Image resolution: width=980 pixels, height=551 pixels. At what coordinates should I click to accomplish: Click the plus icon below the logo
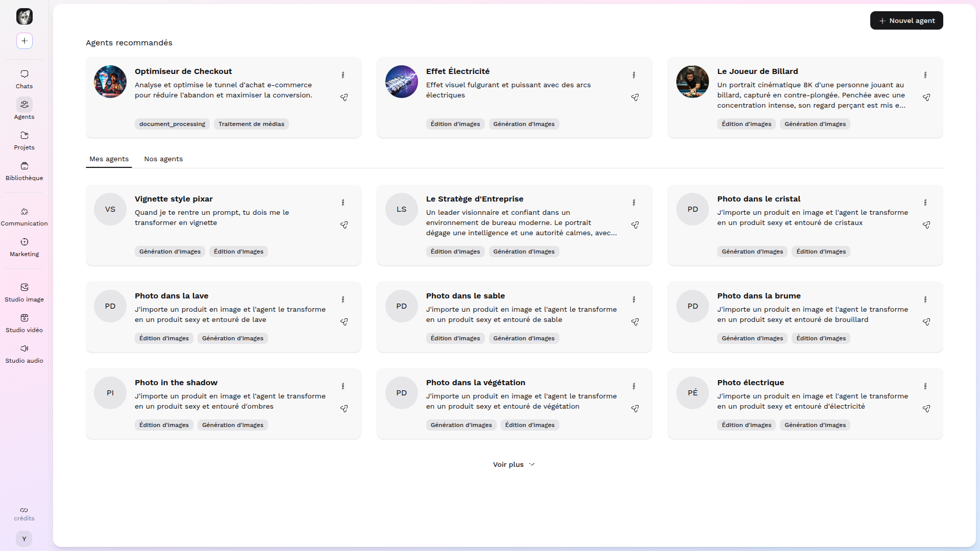pyautogui.click(x=24, y=41)
